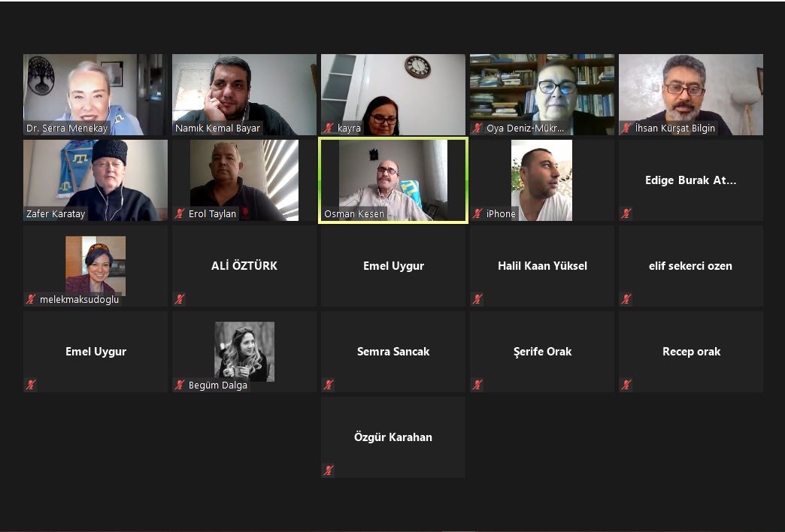Click muted mic icon in Recep orak tile
The height and width of the screenshot is (532, 785).
click(x=626, y=385)
